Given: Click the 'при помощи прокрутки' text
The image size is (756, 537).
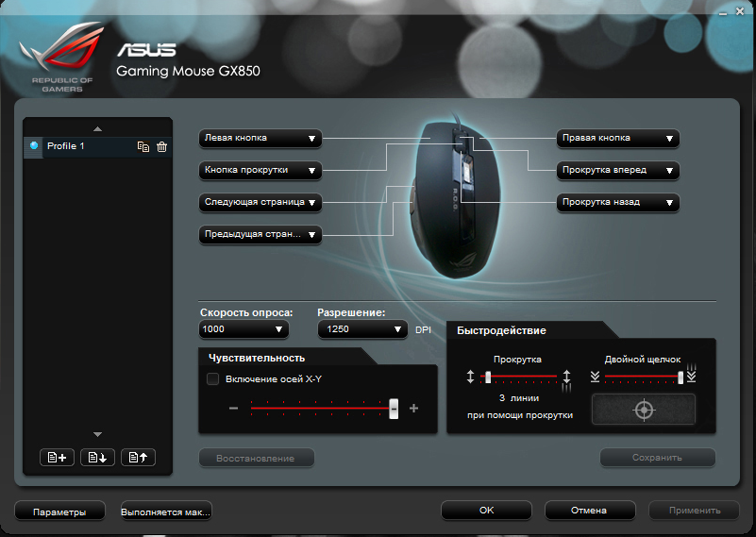Looking at the screenshot, I should click(520, 415).
